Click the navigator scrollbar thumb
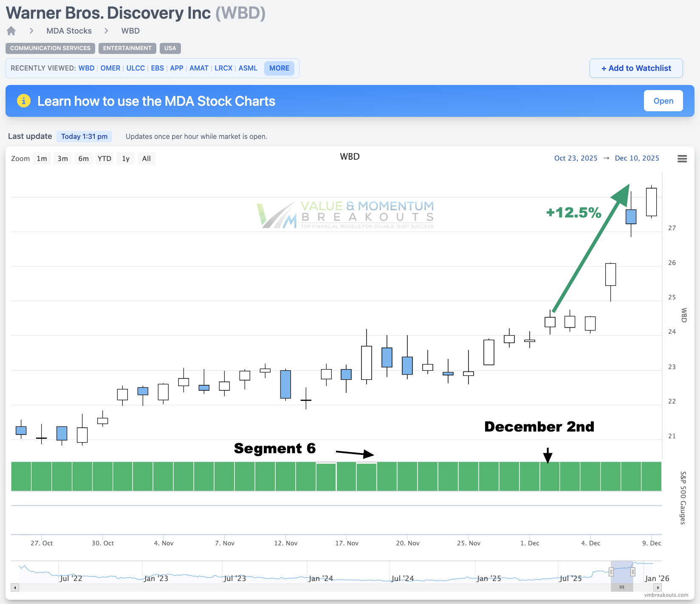 point(622,587)
